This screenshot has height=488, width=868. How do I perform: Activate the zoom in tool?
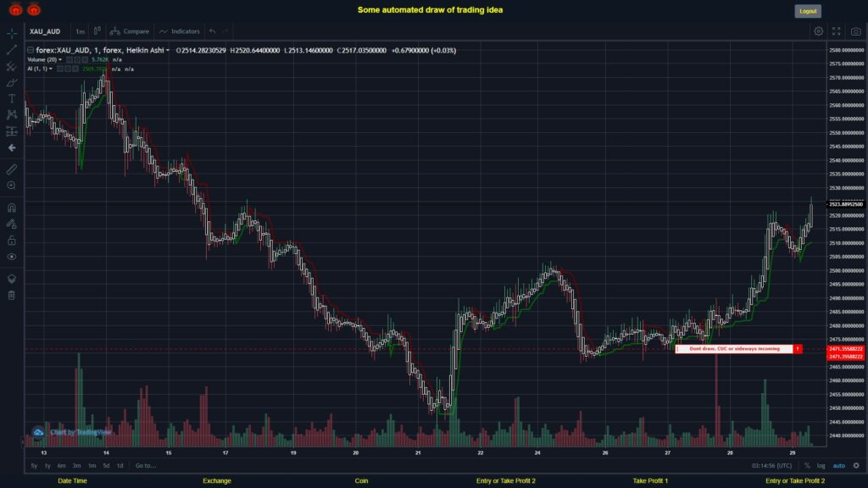12,186
